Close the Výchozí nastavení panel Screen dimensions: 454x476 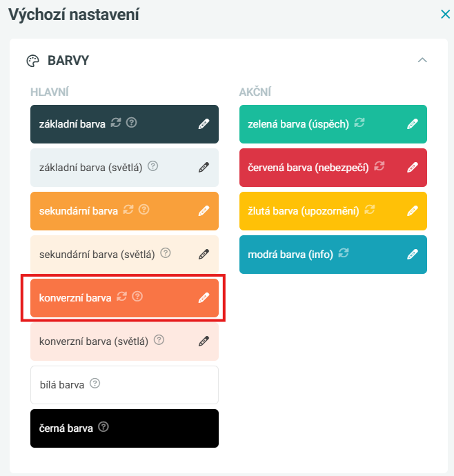446,14
